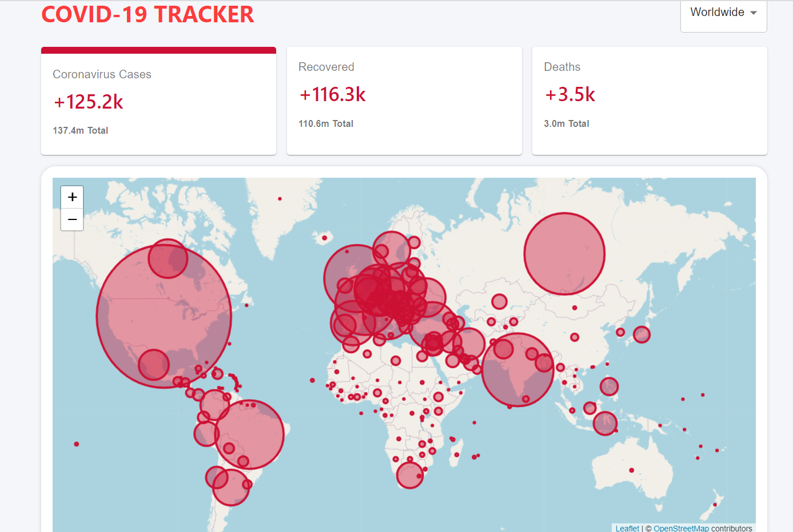Open the OpenStreetMap link
This screenshot has width=793, height=532.
tap(681, 529)
